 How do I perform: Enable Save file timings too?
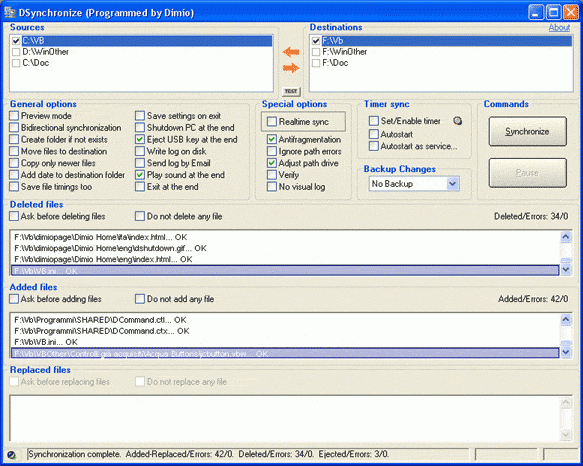[14, 187]
